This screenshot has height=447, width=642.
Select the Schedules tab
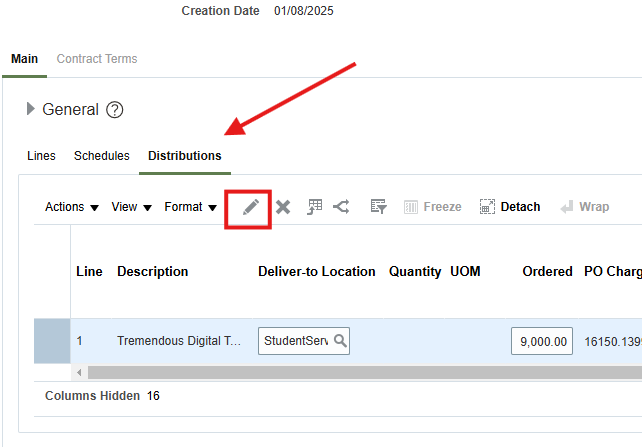coord(102,156)
